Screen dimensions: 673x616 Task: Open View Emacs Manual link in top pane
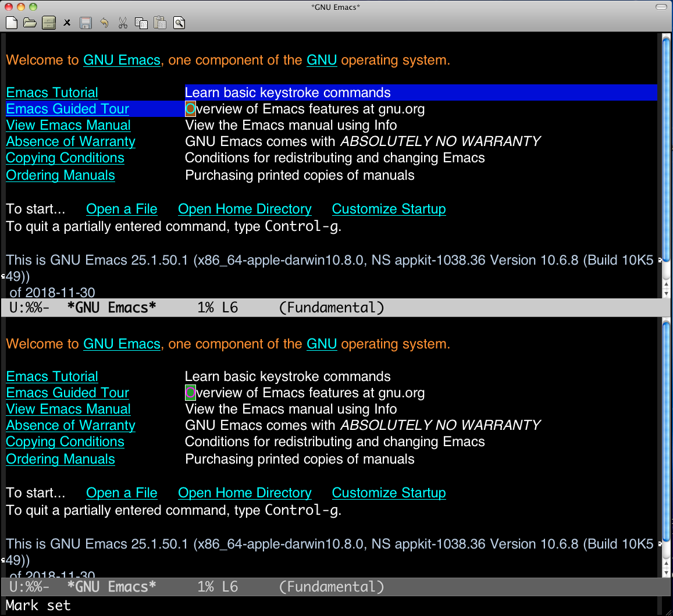[x=68, y=125]
